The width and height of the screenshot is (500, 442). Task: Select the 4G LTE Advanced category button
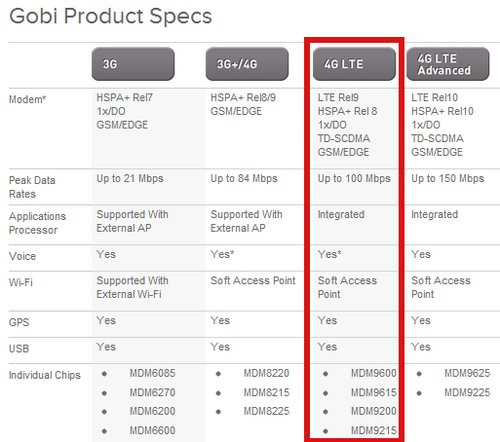point(448,64)
